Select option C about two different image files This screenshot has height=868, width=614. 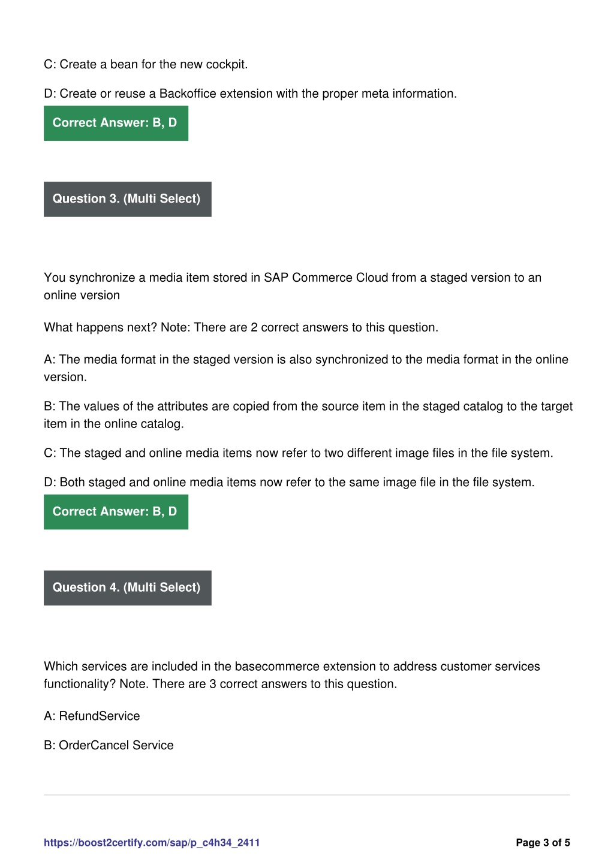click(x=299, y=453)
